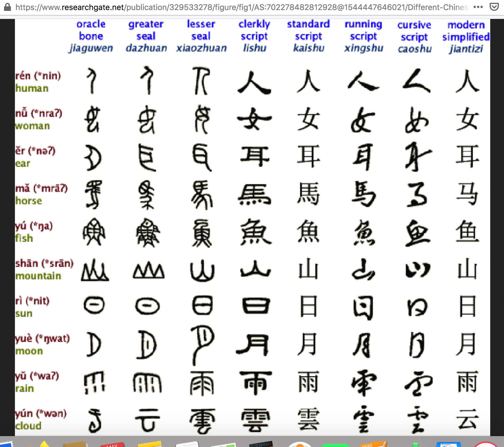The width and height of the screenshot is (504, 447).
Task: Click the oracle bone glyph for human
Action: click(92, 81)
